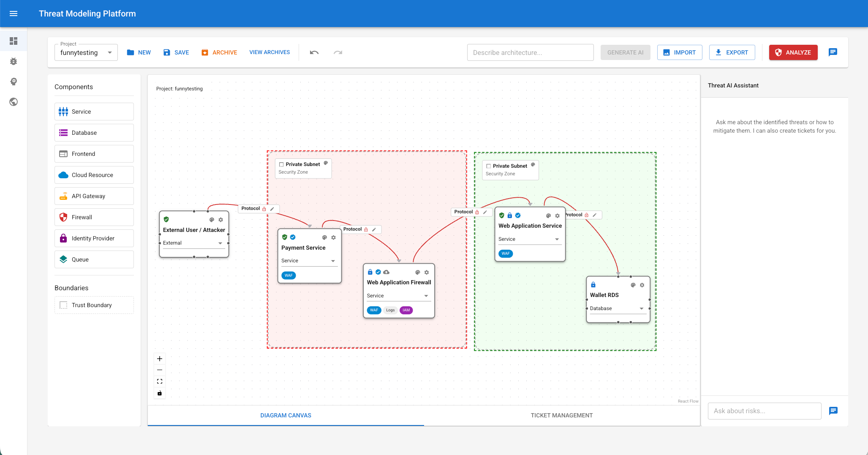The width and height of the screenshot is (868, 455).
Task: Click the edit pencil on the Payment Service protocol label
Action: point(374,229)
